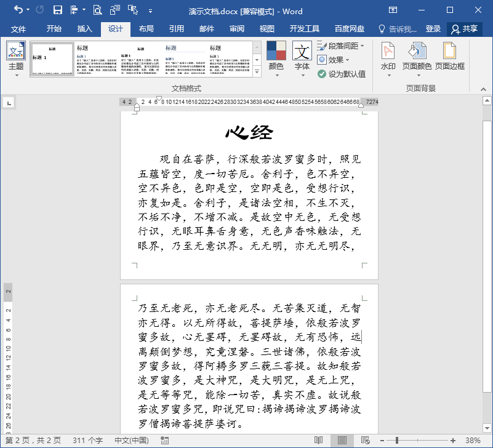The height and width of the screenshot is (448, 493).
Task: Click the Redo icon in title bar
Action: pyautogui.click(x=39, y=10)
